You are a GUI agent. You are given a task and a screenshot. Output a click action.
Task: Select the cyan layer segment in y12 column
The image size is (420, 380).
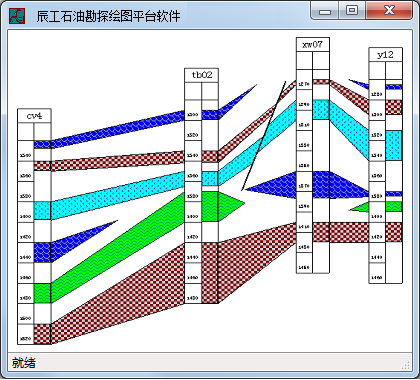coord(394,145)
